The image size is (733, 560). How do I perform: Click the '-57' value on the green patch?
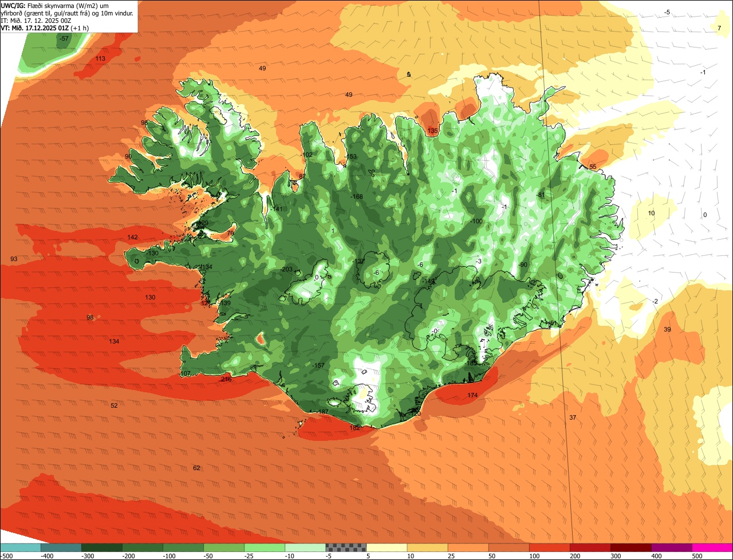click(x=64, y=38)
